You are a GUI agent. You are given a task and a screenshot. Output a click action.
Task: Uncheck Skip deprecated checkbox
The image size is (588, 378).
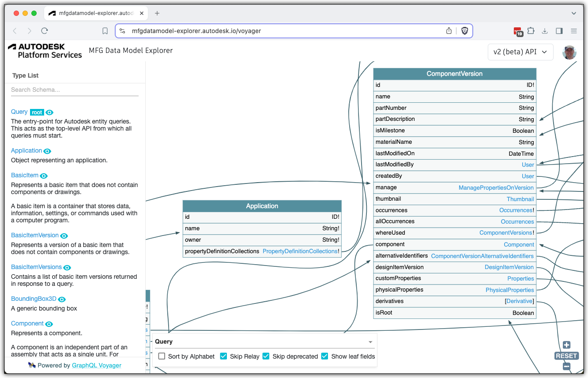tap(266, 356)
